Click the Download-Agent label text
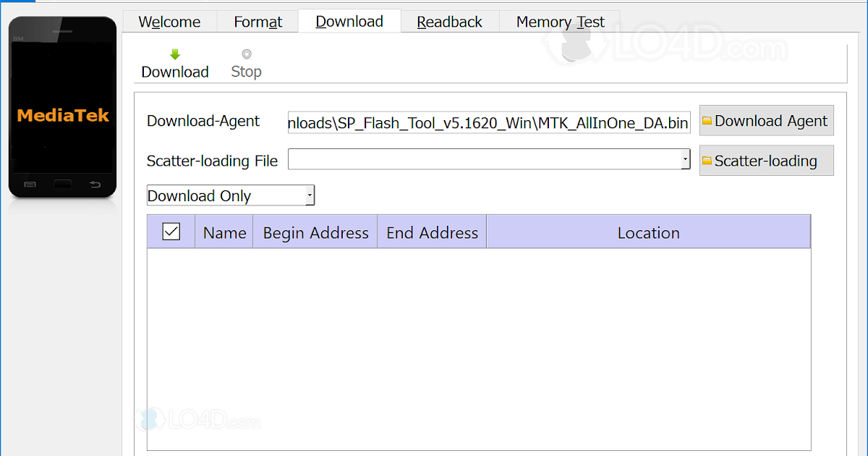The width and height of the screenshot is (868, 456). [203, 121]
